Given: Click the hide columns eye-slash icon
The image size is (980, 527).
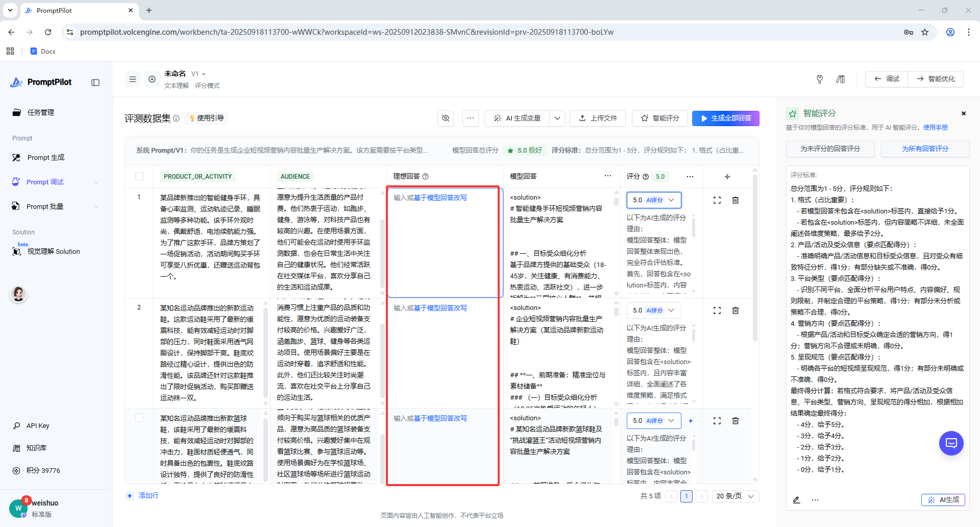Looking at the screenshot, I should (x=446, y=118).
